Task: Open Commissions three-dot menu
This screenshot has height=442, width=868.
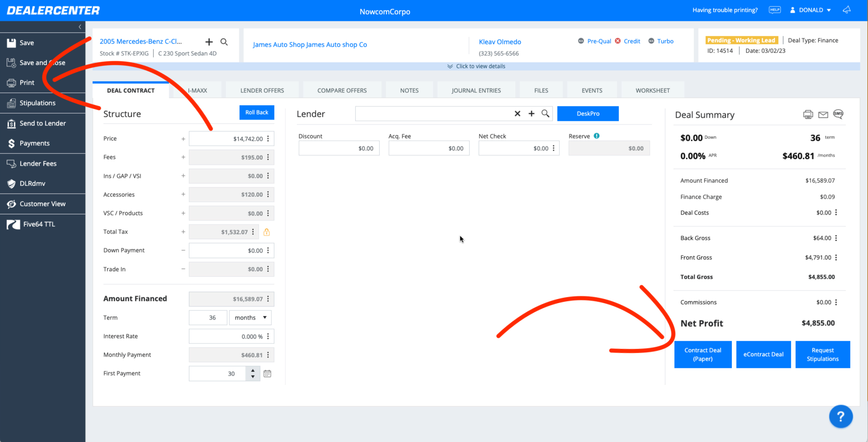Action: tap(836, 302)
